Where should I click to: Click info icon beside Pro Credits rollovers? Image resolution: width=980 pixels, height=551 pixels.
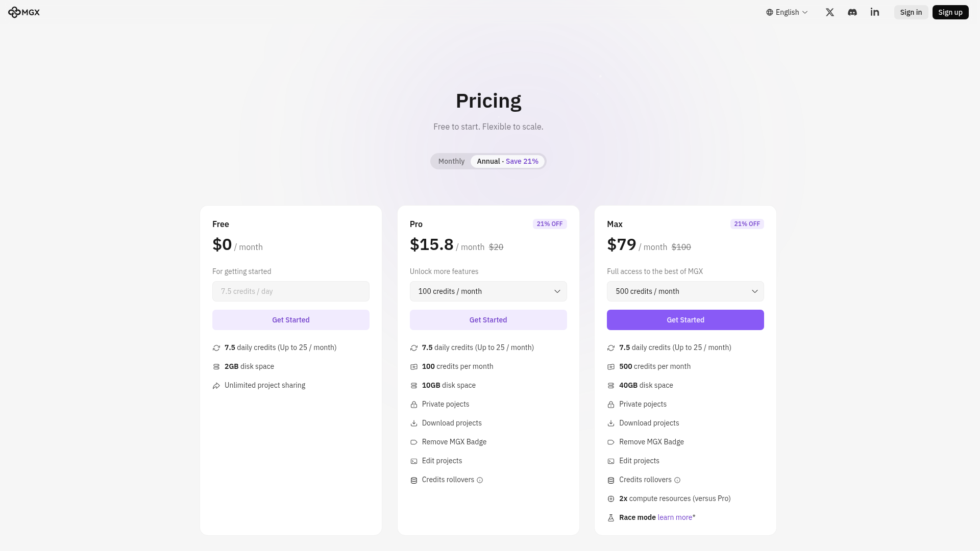tap(480, 480)
